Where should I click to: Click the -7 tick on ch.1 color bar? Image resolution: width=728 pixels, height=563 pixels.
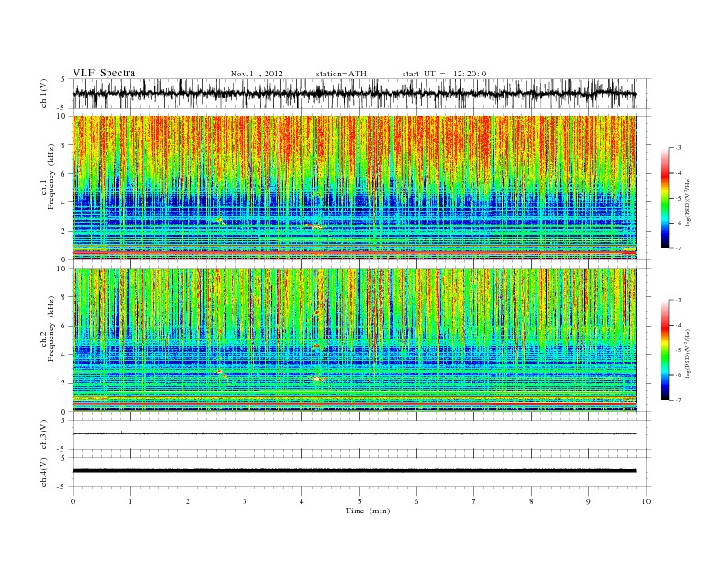(678, 248)
